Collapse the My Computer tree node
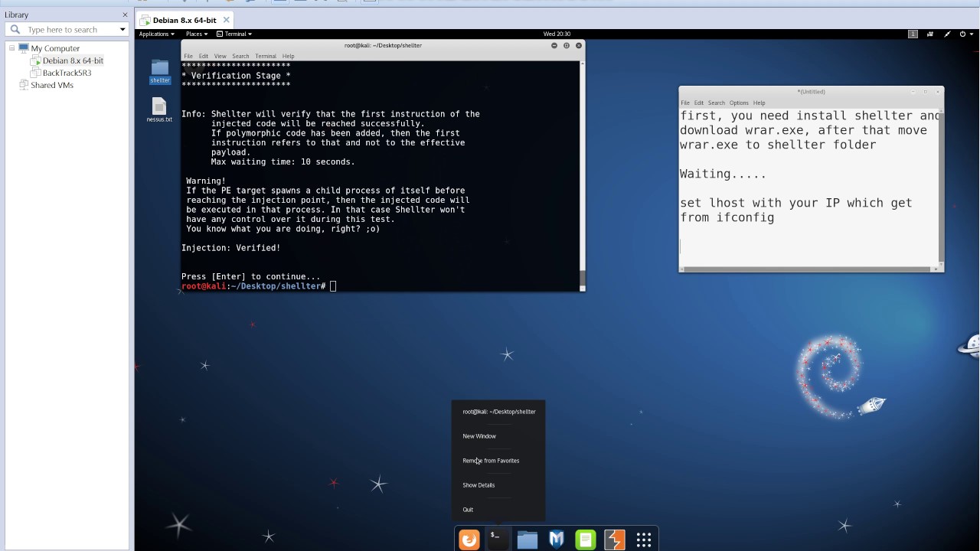The width and height of the screenshot is (980, 551). coord(11,48)
